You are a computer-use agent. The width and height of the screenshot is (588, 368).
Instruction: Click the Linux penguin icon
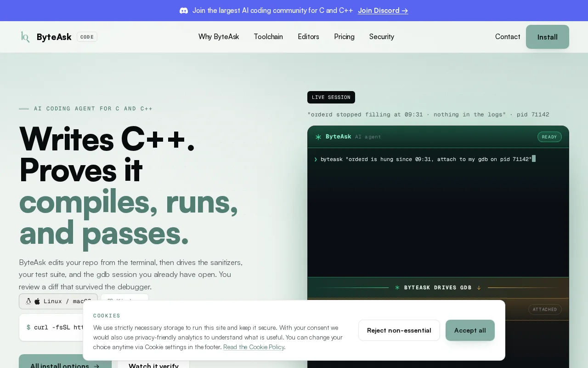tap(28, 301)
